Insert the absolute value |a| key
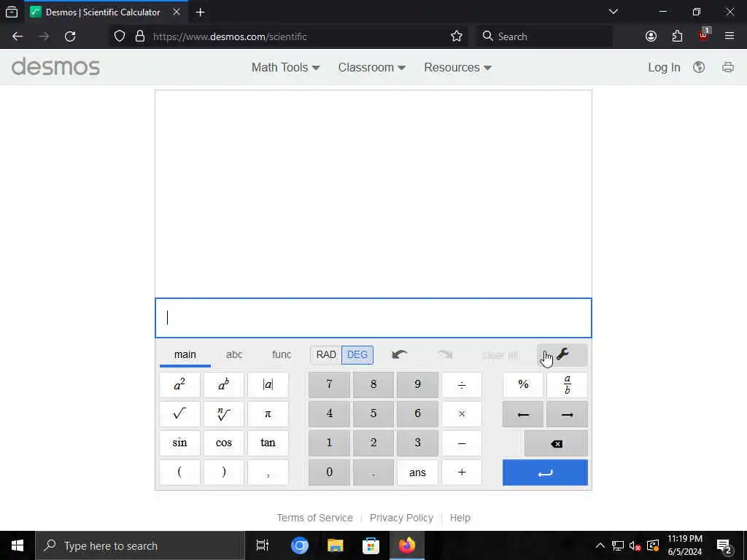 click(x=268, y=384)
